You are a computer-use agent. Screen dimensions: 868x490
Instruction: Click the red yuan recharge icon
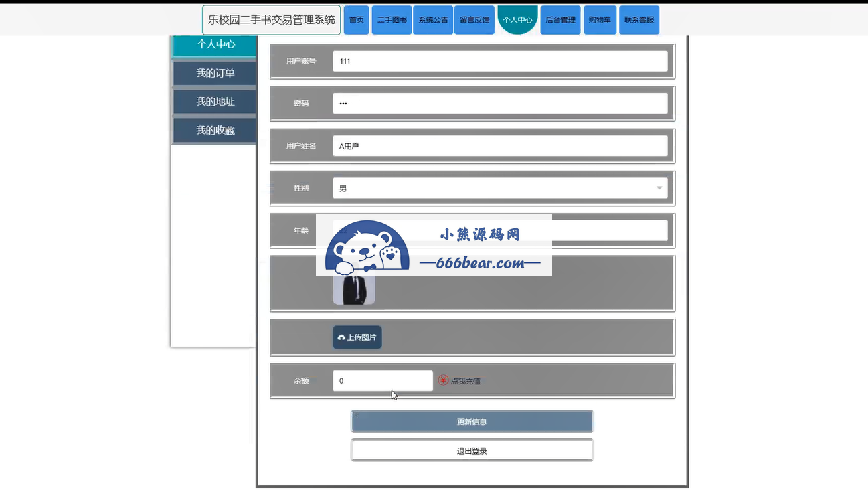[x=443, y=380]
